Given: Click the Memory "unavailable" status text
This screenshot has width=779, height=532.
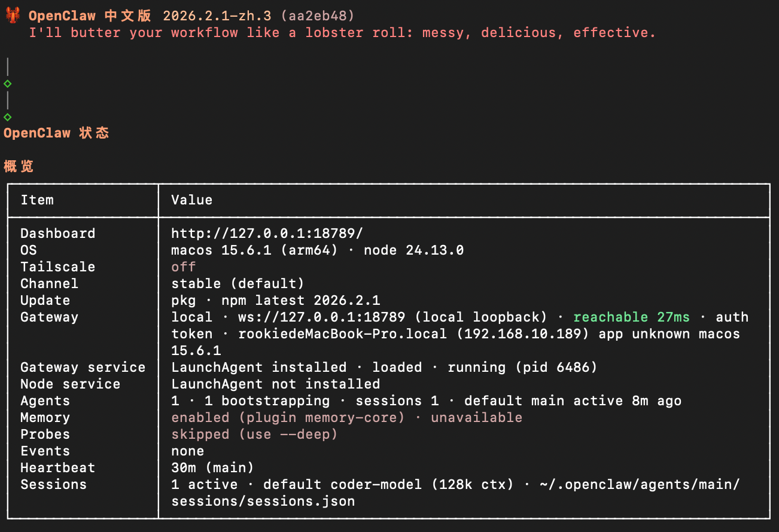Looking at the screenshot, I should coord(476,418).
